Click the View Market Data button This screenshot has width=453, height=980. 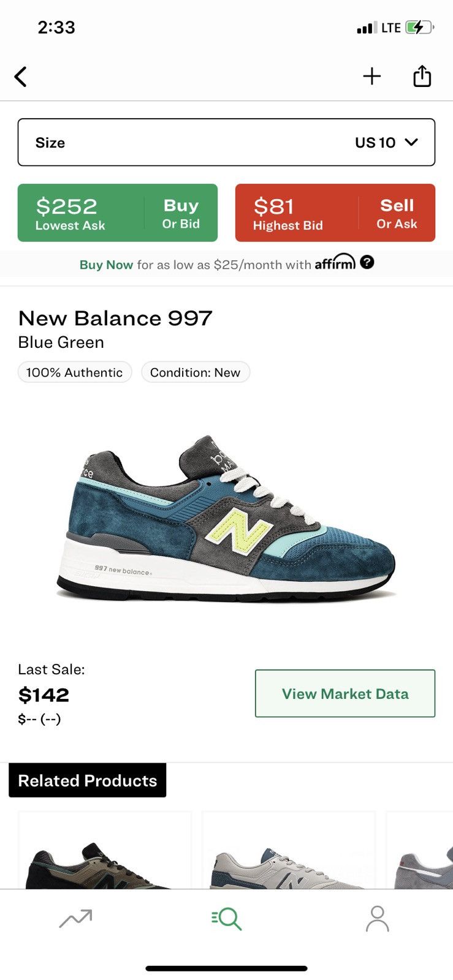pos(345,693)
